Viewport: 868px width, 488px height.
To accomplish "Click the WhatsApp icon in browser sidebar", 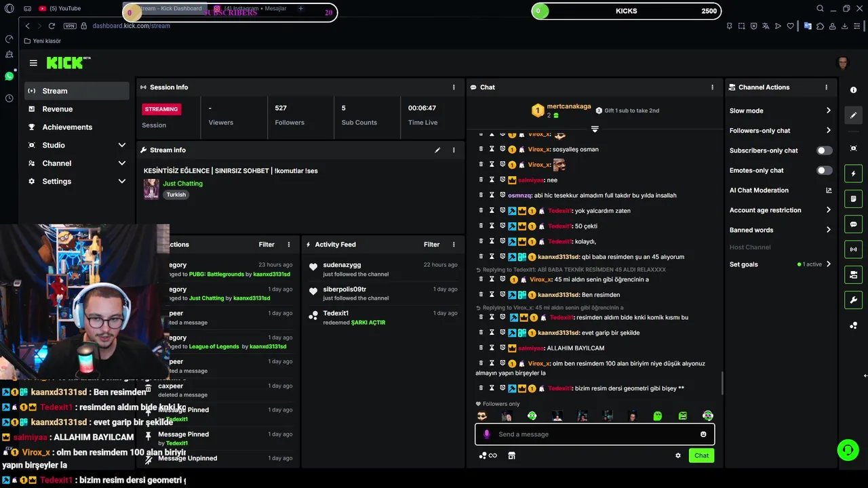I will pyautogui.click(x=9, y=76).
